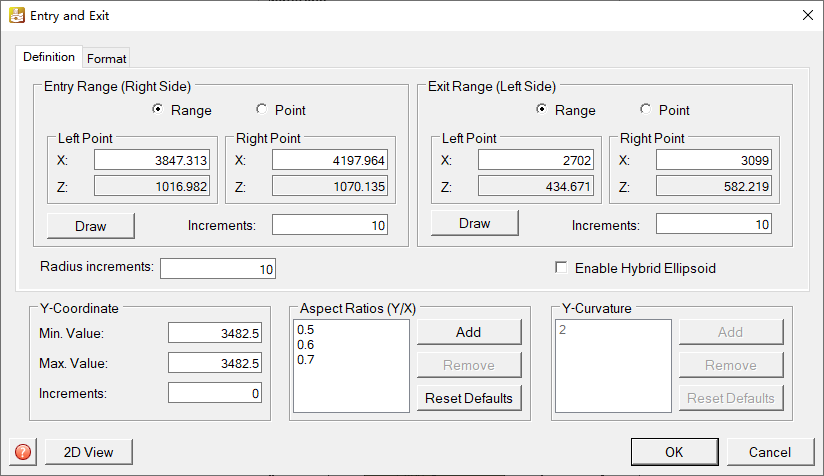Click Exit Right Point X field 3099
This screenshot has width=824, height=476.
point(714,160)
